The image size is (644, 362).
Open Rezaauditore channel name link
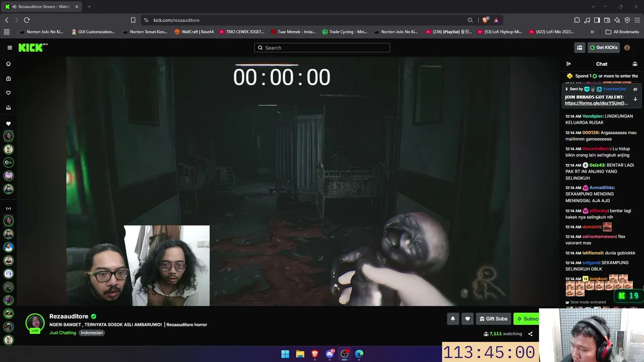(69, 316)
